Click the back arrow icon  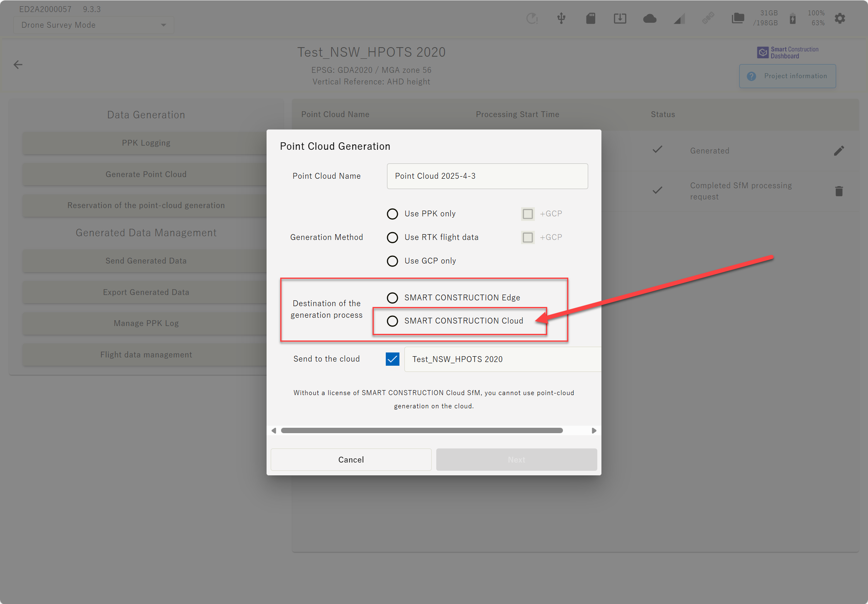point(18,65)
